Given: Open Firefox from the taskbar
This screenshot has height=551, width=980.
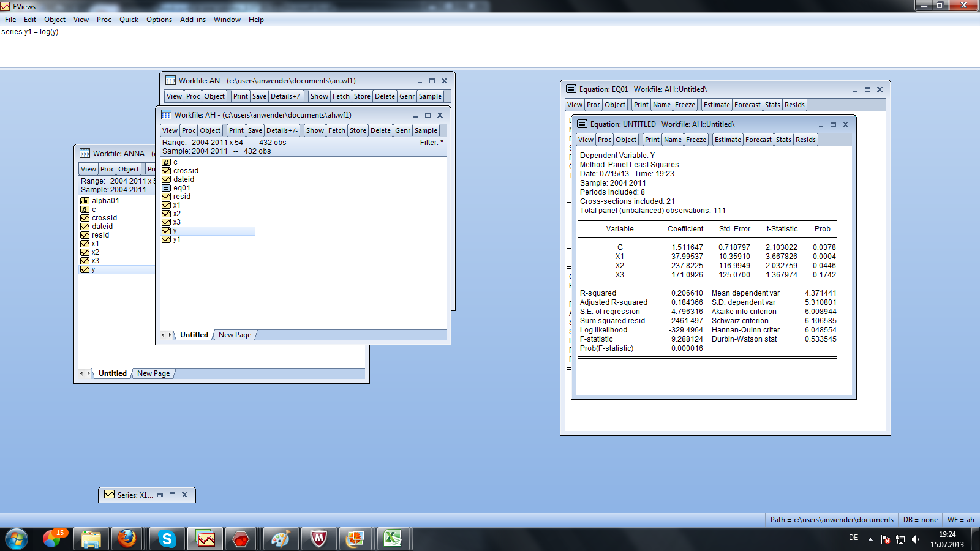Looking at the screenshot, I should pos(127,539).
